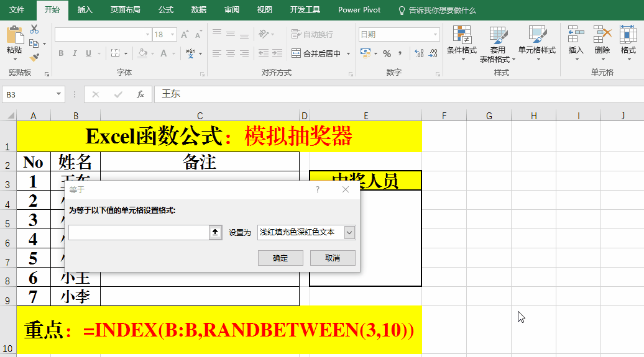Viewport: 644px width, 357px height.
Task: Click the range selector arrow in dialog
Action: click(x=215, y=233)
